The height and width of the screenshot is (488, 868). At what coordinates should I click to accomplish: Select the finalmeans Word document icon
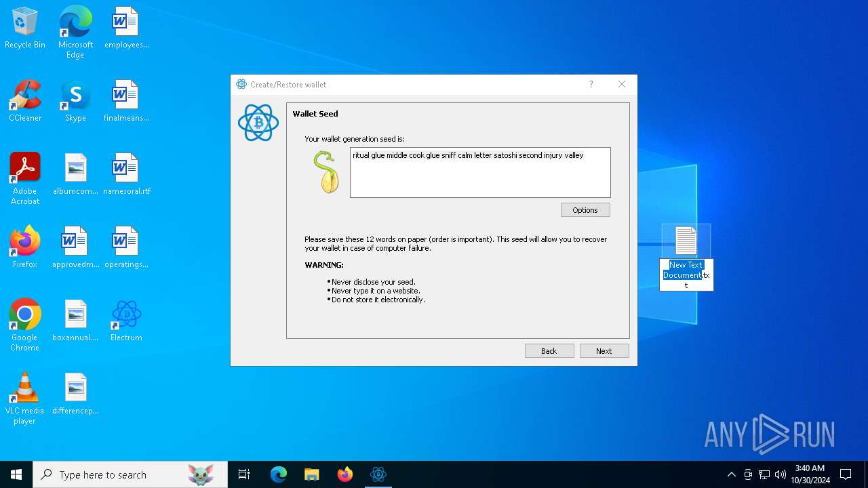pos(126,102)
